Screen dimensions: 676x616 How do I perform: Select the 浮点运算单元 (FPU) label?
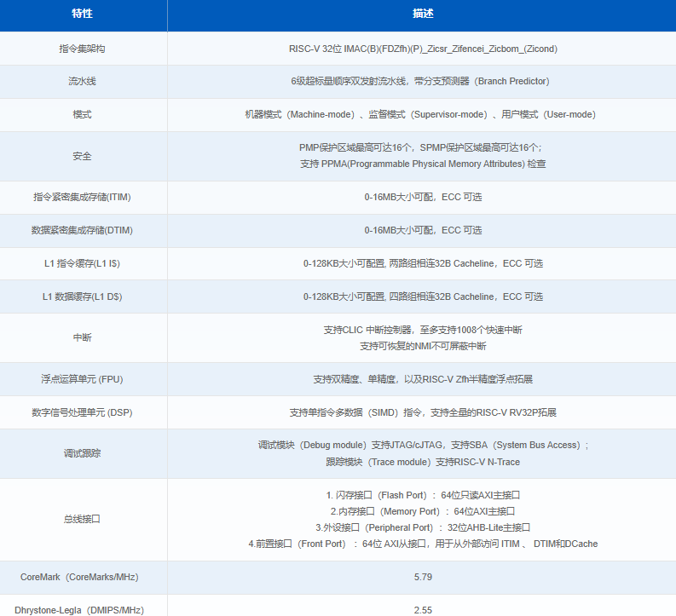[x=83, y=379]
